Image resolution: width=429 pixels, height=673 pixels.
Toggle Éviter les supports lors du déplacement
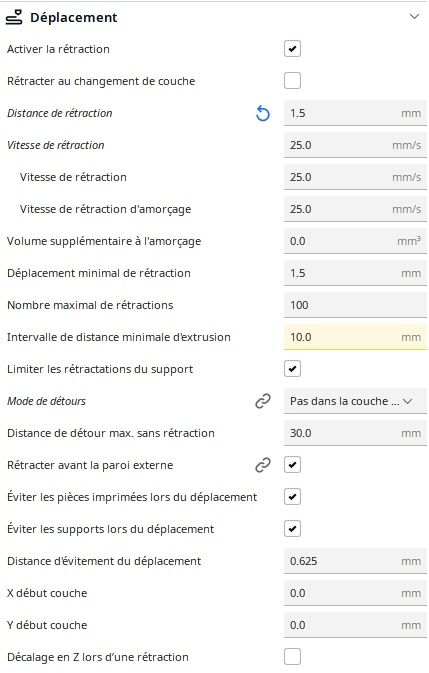pyautogui.click(x=292, y=529)
